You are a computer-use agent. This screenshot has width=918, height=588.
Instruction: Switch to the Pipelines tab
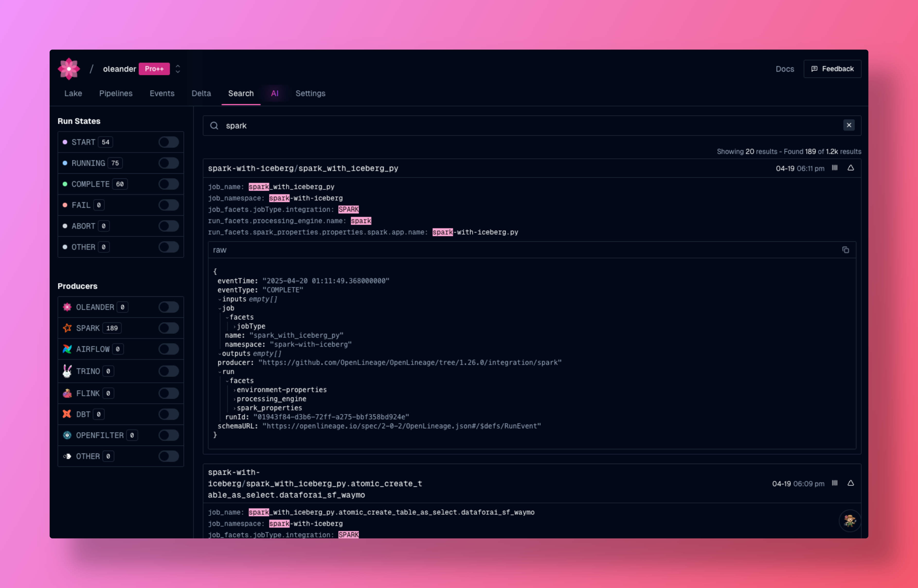116,94
